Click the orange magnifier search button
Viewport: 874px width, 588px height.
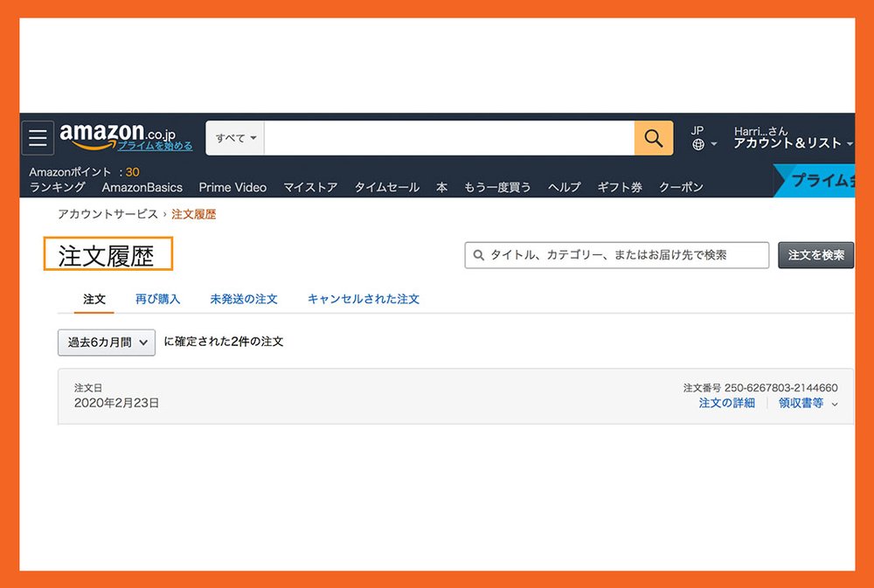[x=653, y=138]
